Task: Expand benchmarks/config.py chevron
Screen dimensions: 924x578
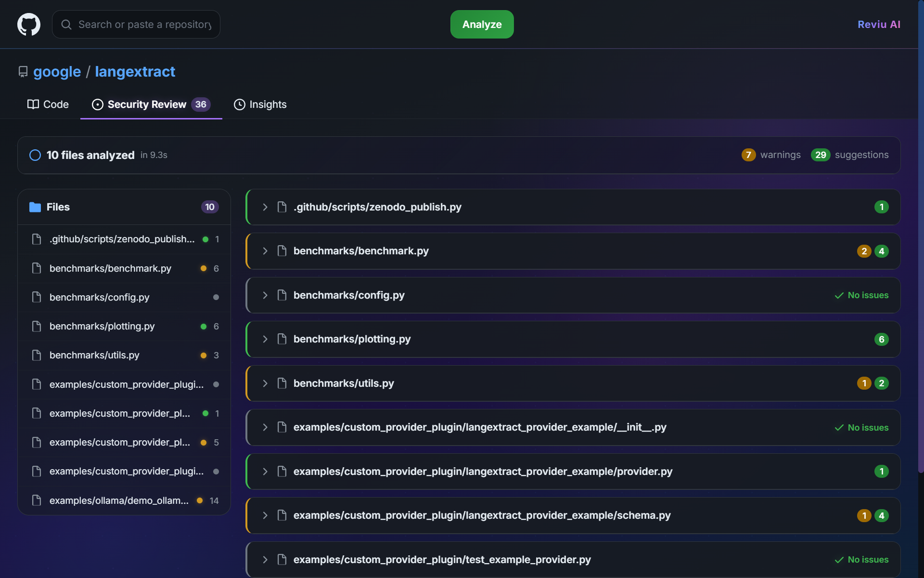Action: point(265,295)
